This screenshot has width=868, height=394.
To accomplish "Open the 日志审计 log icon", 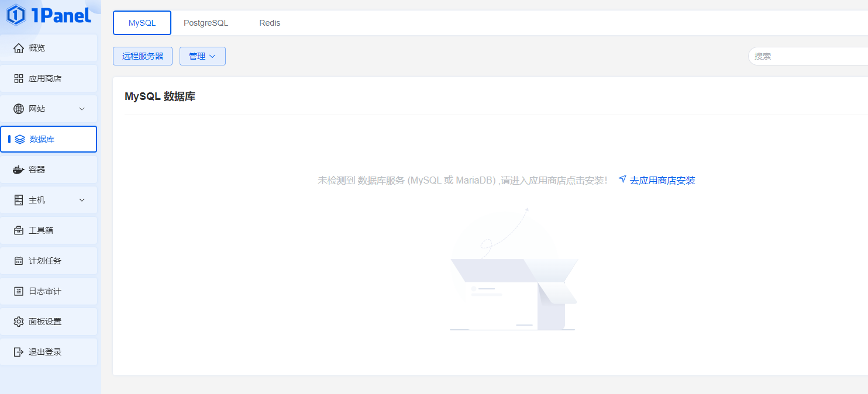I will pos(19,291).
